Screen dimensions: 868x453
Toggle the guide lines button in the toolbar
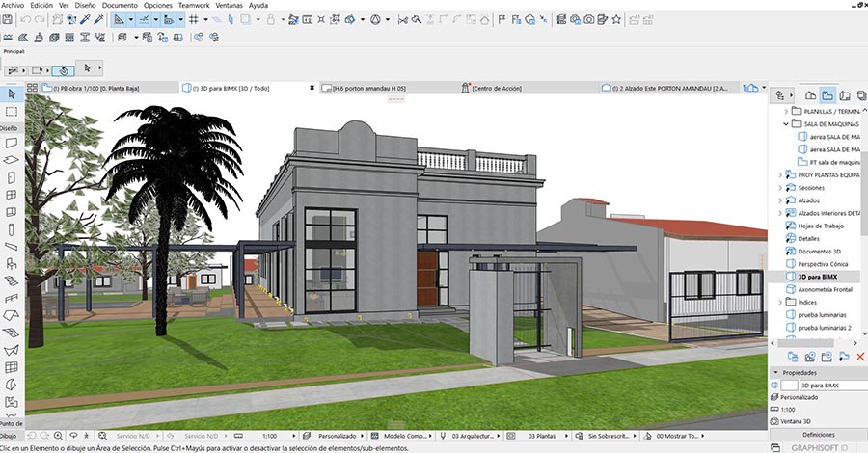point(145,19)
